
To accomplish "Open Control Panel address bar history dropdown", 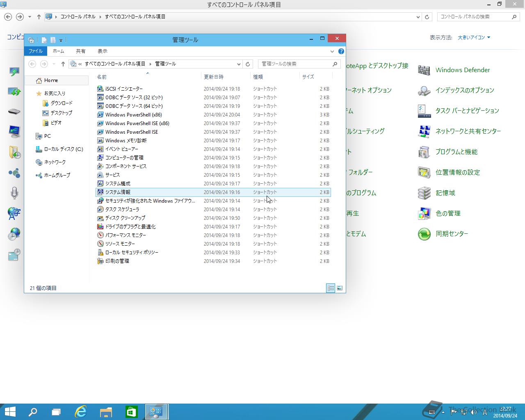I will pos(418,17).
